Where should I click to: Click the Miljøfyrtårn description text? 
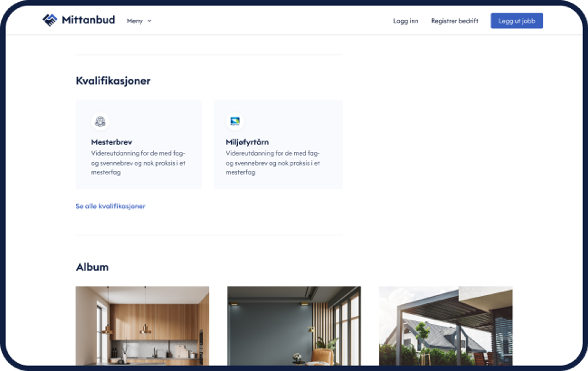click(272, 163)
